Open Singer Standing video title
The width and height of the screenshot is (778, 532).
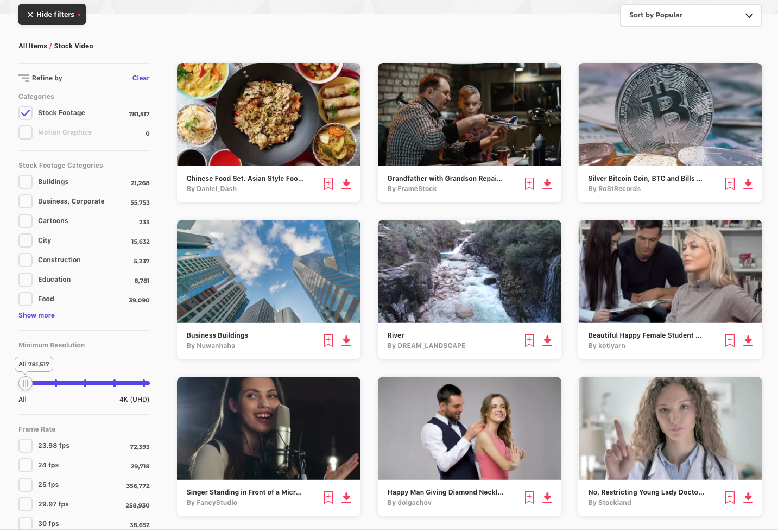(244, 492)
